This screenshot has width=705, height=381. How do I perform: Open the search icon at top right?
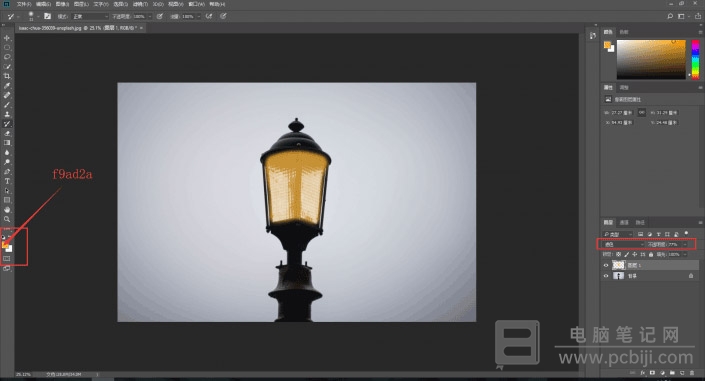click(x=670, y=16)
